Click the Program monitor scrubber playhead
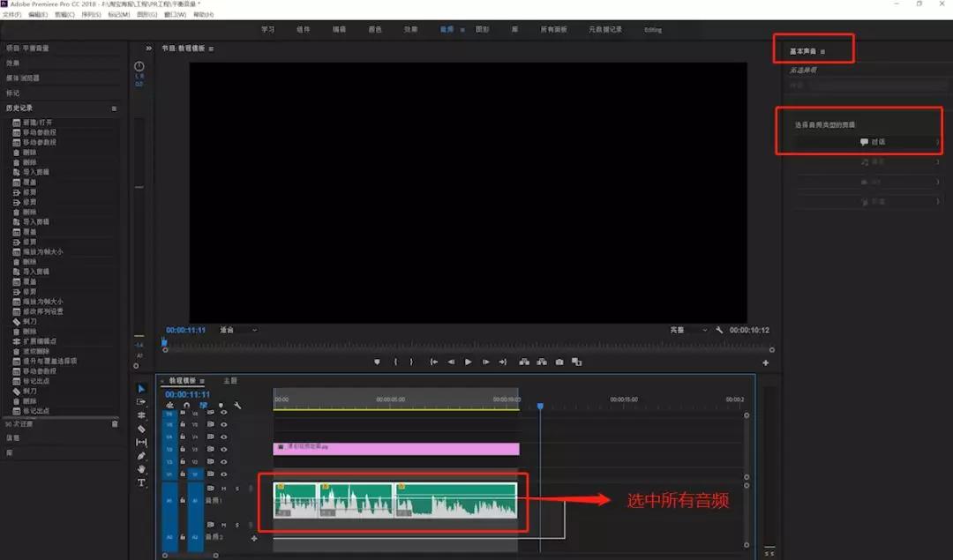 164,342
